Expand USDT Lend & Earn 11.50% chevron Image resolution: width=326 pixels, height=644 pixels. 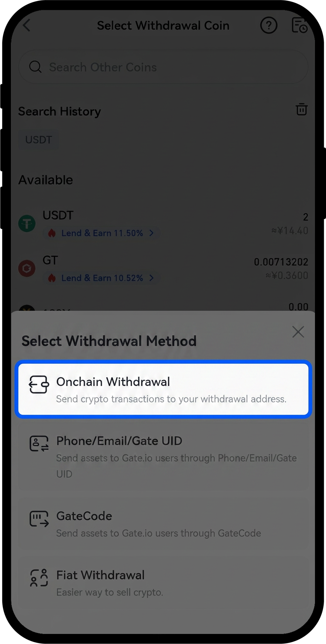(151, 233)
